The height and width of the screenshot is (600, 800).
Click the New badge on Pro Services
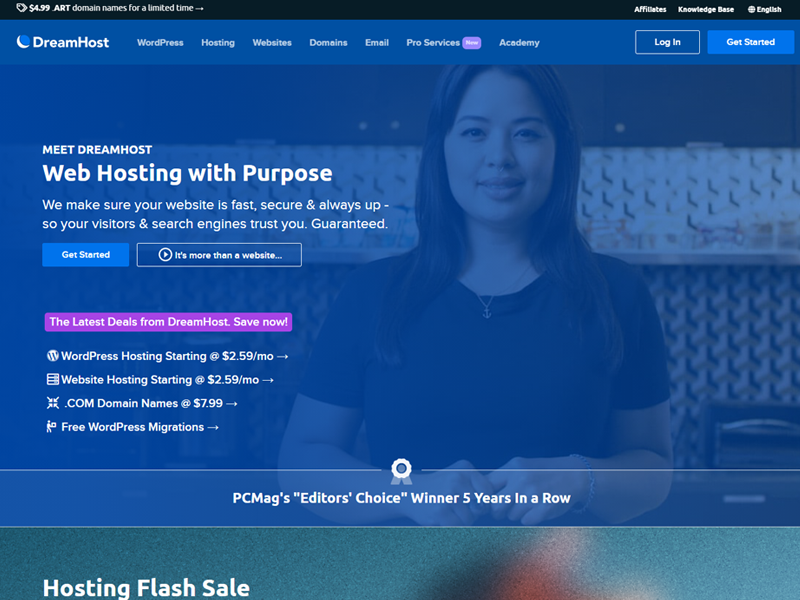click(x=471, y=42)
